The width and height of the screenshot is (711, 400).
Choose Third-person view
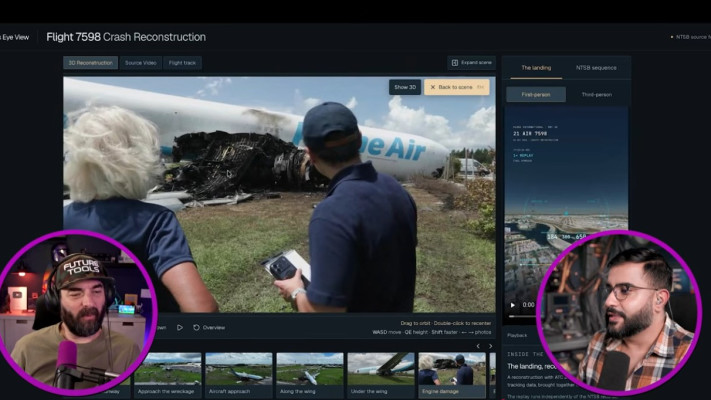coord(597,95)
